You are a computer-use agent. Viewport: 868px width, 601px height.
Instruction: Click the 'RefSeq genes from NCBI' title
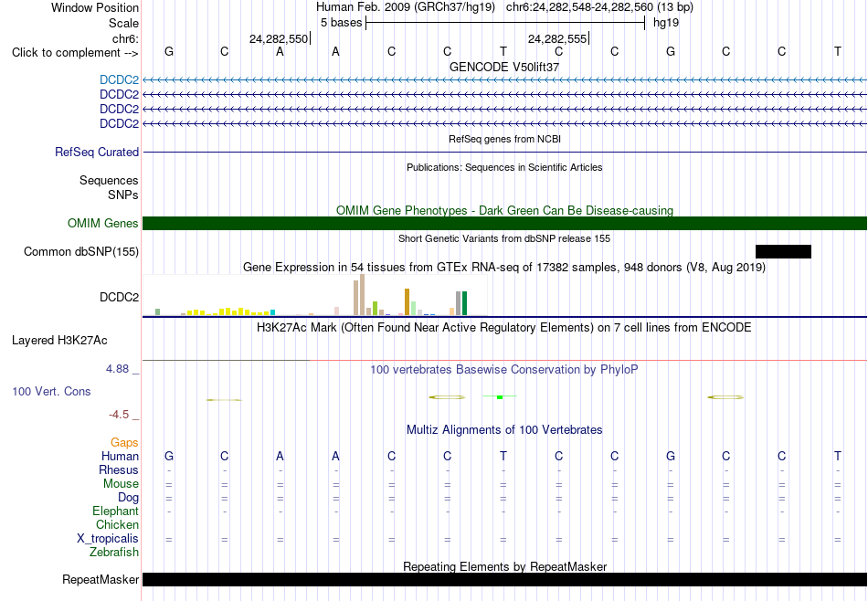(x=504, y=139)
